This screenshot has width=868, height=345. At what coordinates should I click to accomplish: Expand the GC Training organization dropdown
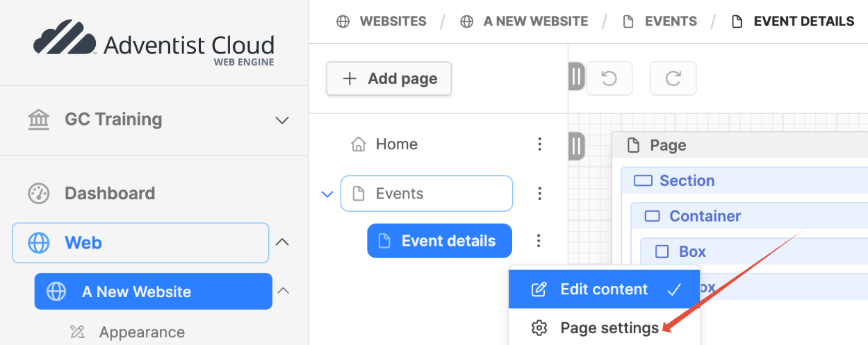click(281, 120)
